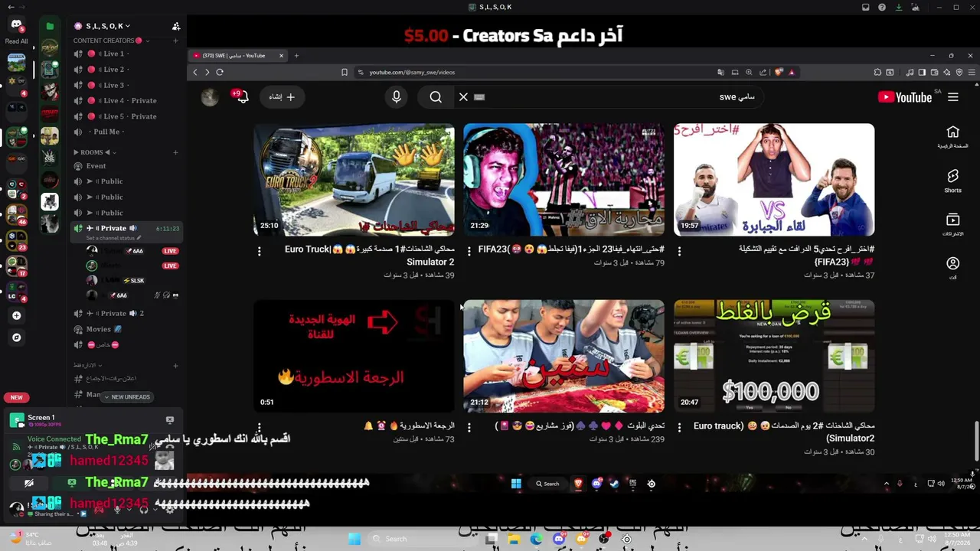This screenshot has width=980, height=551.
Task: Toggle deafen headphones in Discord voice panel
Action: 142,508
